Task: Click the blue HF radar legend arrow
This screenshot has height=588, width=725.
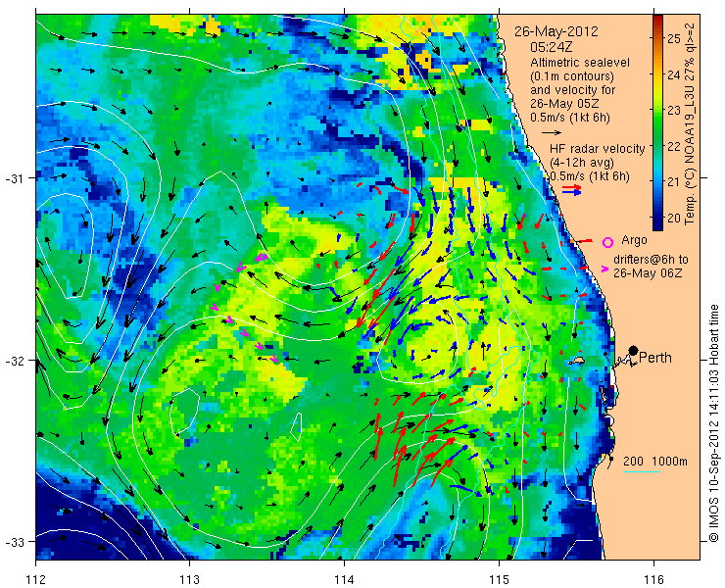Action: click(x=571, y=192)
